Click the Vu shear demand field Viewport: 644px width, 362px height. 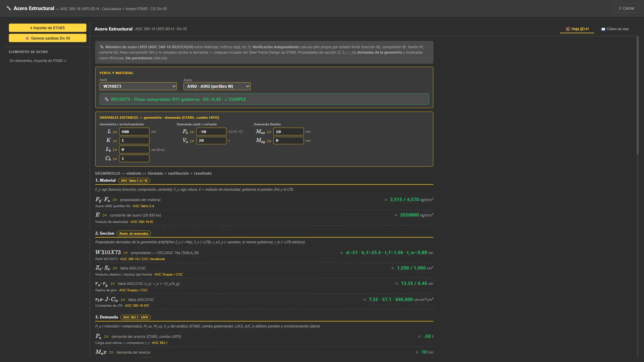click(x=211, y=140)
